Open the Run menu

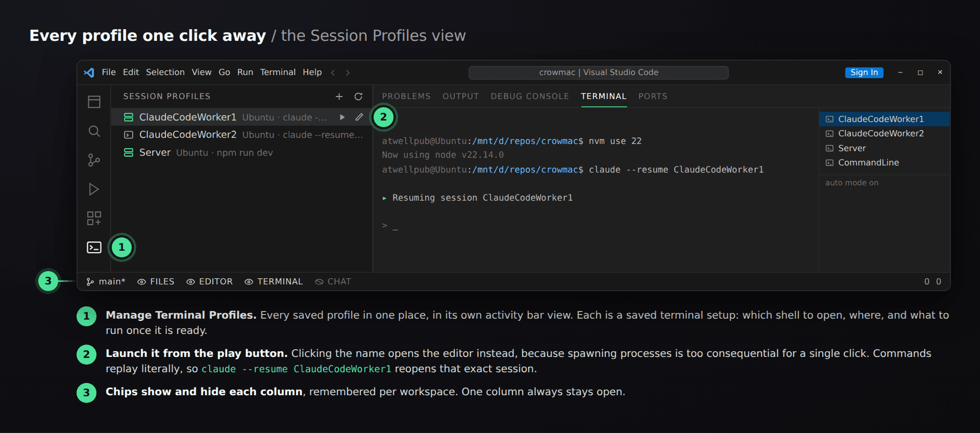[245, 73]
